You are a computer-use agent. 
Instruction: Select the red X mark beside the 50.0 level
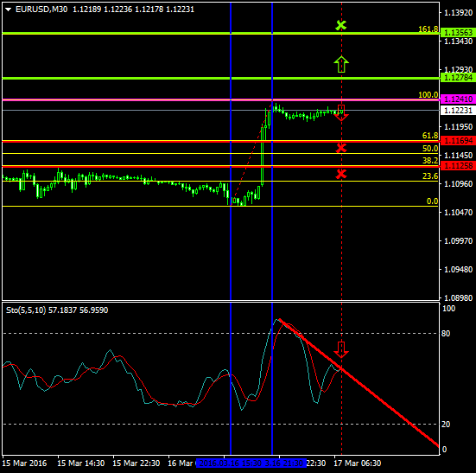pos(341,148)
